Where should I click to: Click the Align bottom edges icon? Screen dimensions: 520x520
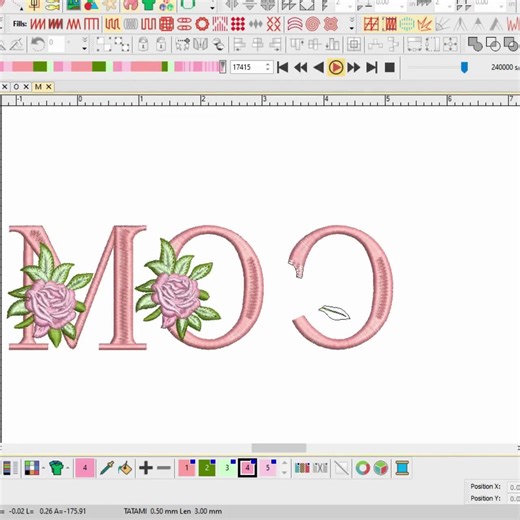[332, 44]
